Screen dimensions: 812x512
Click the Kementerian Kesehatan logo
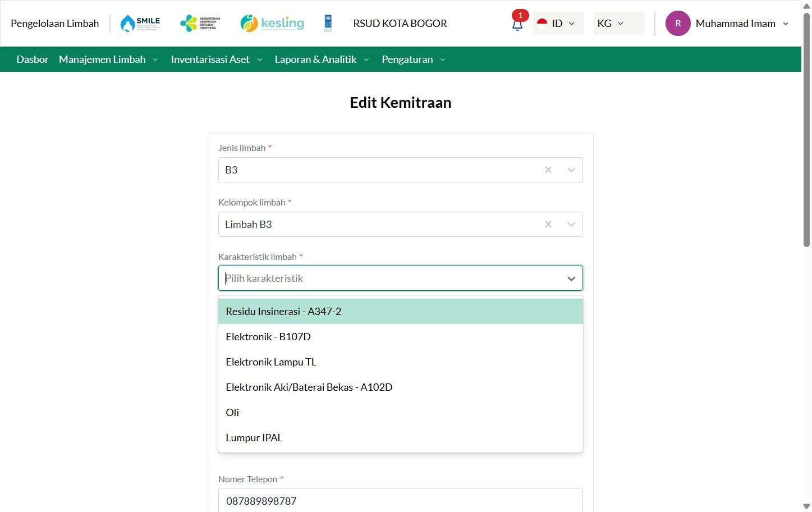point(200,23)
